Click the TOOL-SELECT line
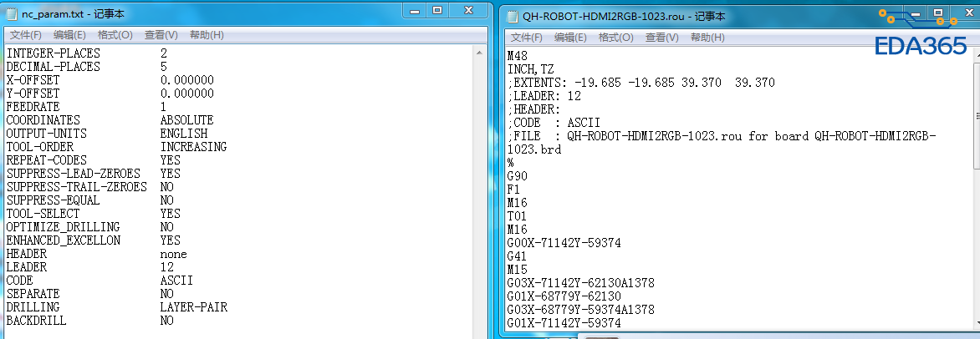Viewport: 980px width, 339px height. coord(93,214)
